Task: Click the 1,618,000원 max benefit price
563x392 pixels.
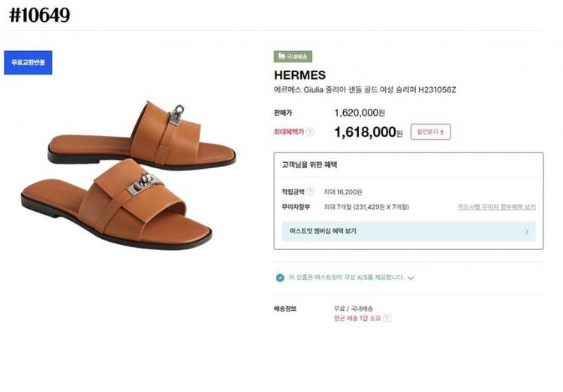Action: (368, 132)
